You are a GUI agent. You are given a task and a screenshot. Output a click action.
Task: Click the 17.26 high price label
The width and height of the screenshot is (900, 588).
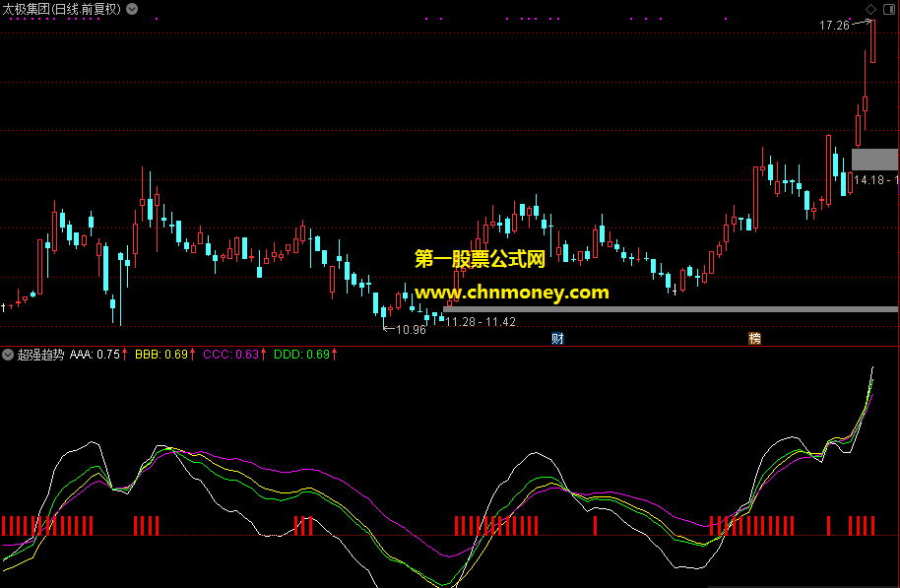click(x=834, y=26)
